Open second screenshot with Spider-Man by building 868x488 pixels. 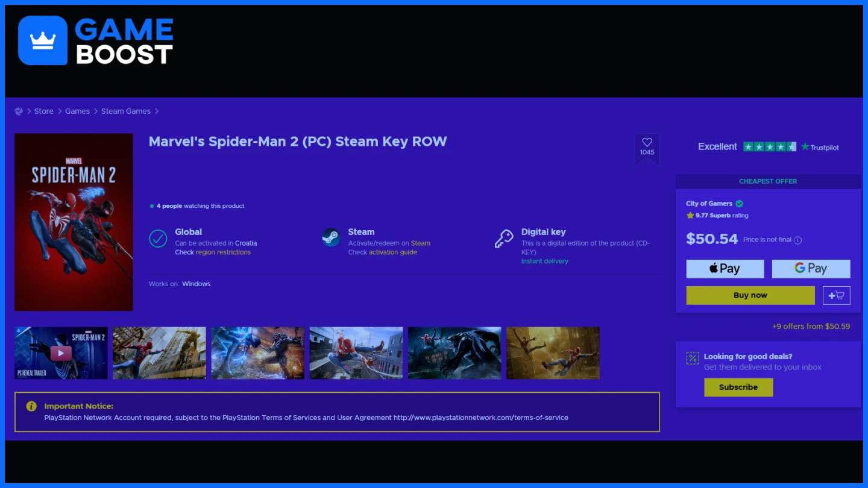click(x=159, y=353)
